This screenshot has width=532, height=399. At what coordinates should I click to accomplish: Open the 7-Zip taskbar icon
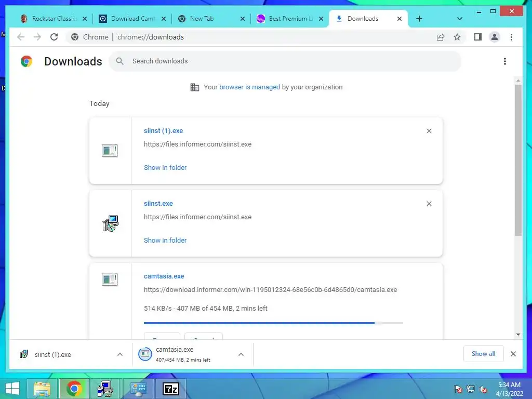tap(171, 389)
